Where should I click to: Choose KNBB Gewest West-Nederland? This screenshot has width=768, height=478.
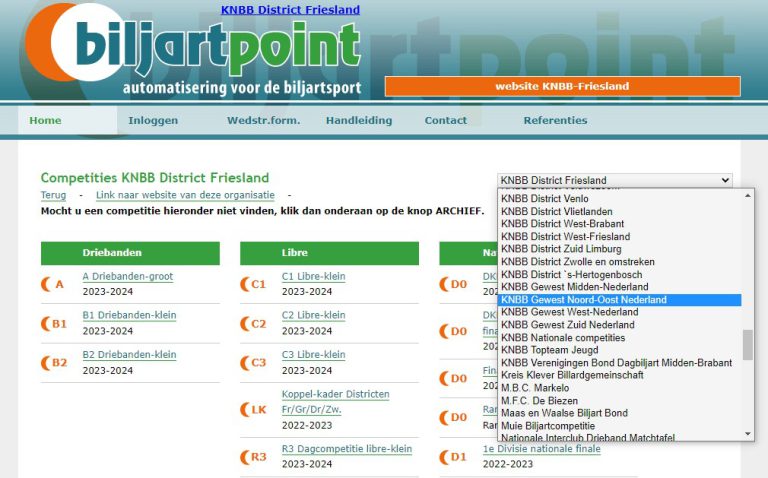tap(619, 312)
